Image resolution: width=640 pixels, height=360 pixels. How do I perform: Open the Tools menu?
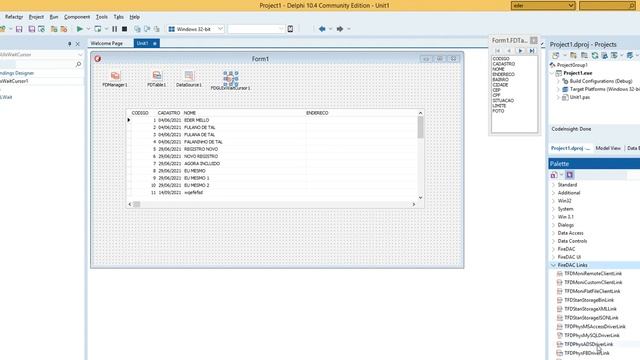[102, 17]
